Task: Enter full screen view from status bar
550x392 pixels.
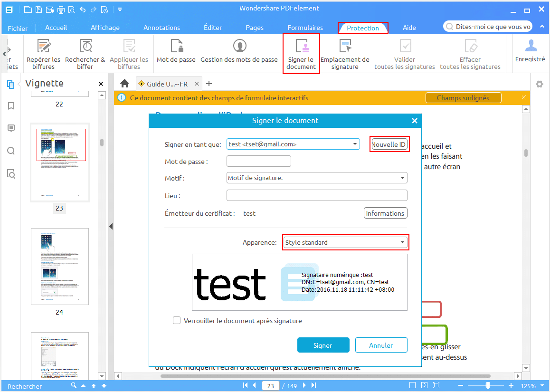Action: pyautogui.click(x=436, y=385)
